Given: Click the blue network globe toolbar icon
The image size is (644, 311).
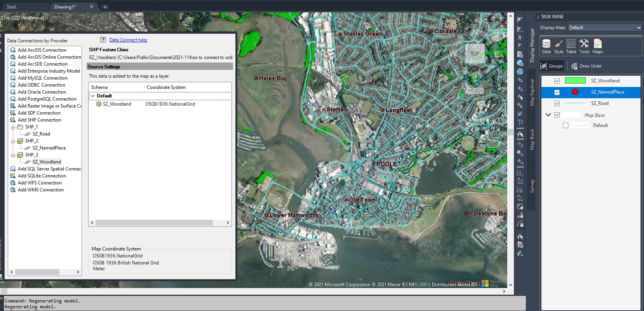Looking at the screenshot, I should pos(520,71).
